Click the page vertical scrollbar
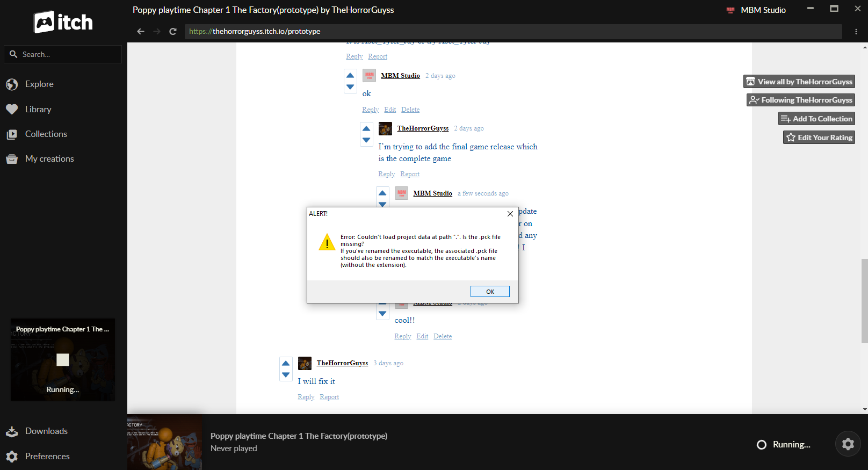868x470 pixels. click(x=864, y=301)
